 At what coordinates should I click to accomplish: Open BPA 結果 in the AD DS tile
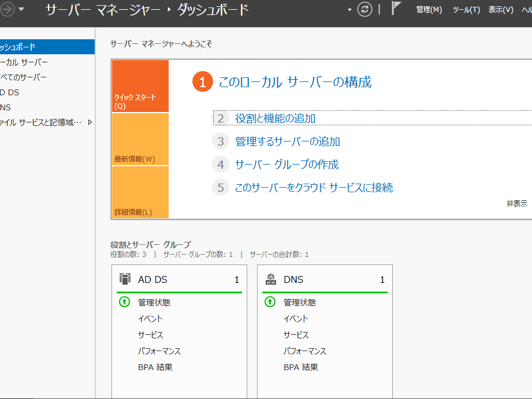pyautogui.click(x=155, y=367)
